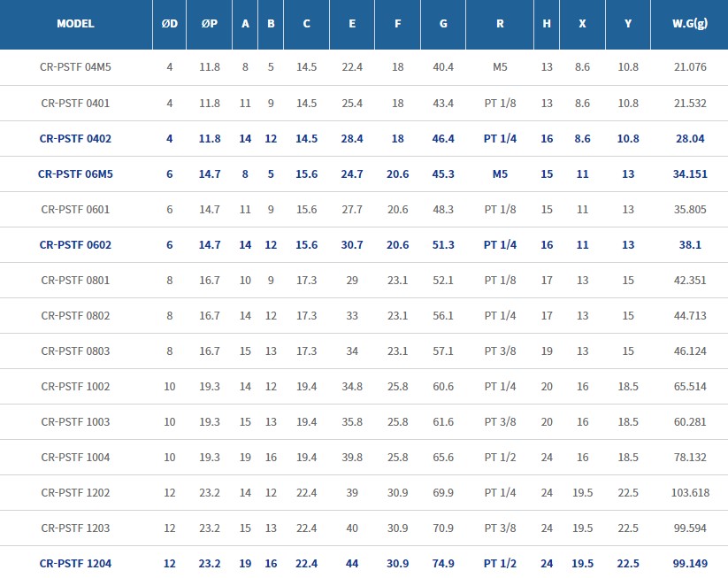Open the CR-PSTF 0602 model link
The width and height of the screenshot is (728, 578).
[75, 245]
